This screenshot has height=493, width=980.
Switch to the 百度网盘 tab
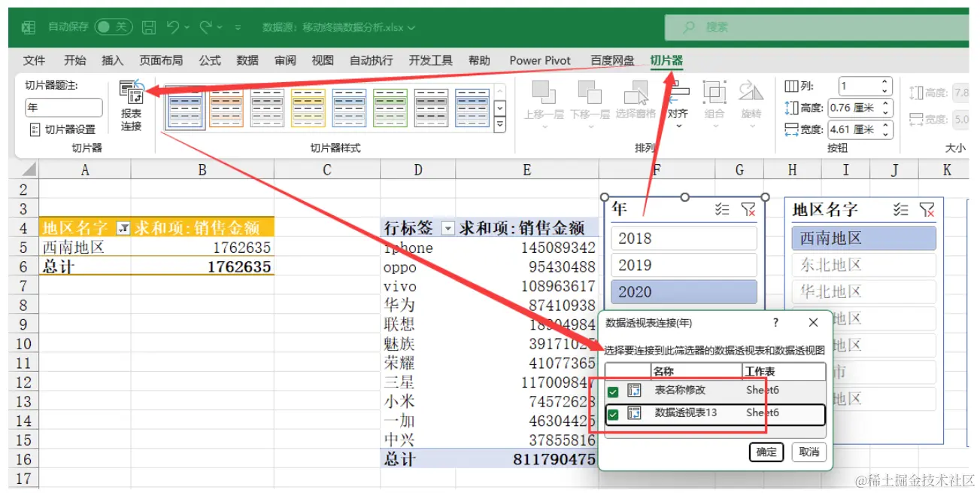[x=612, y=60]
